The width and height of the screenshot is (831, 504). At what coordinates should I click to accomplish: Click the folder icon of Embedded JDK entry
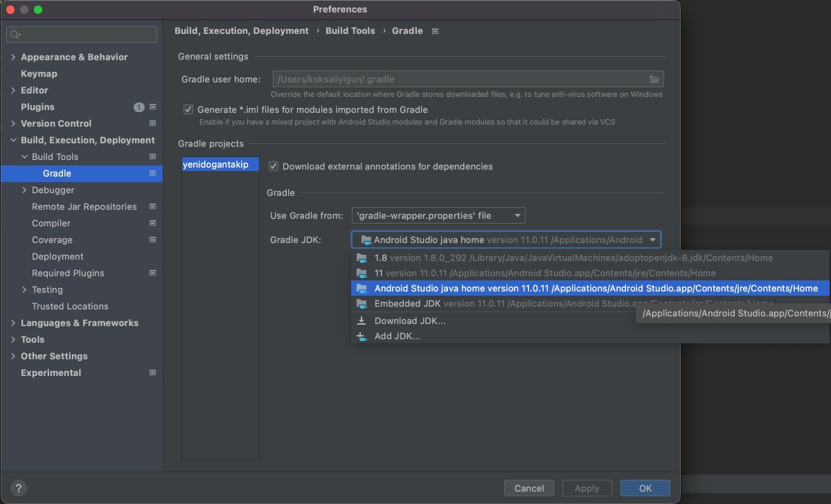pos(361,304)
